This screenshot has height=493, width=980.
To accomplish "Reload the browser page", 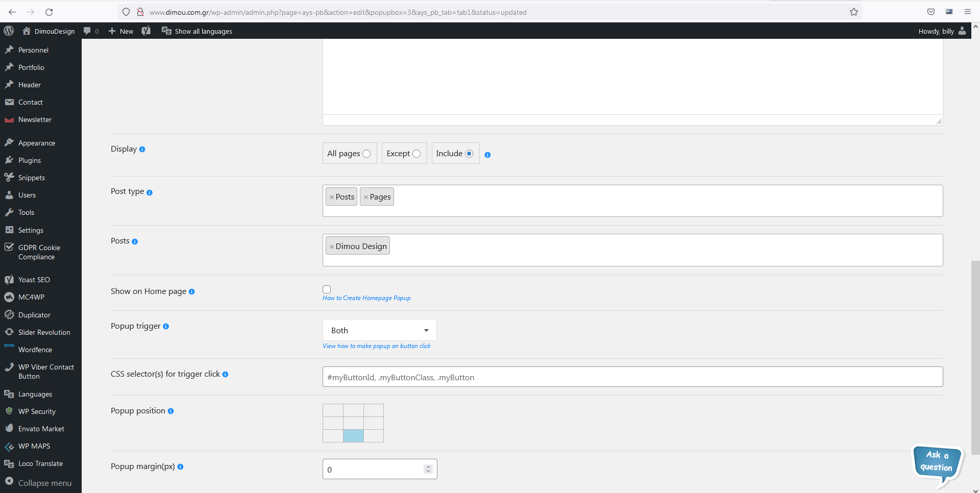I will click(49, 12).
